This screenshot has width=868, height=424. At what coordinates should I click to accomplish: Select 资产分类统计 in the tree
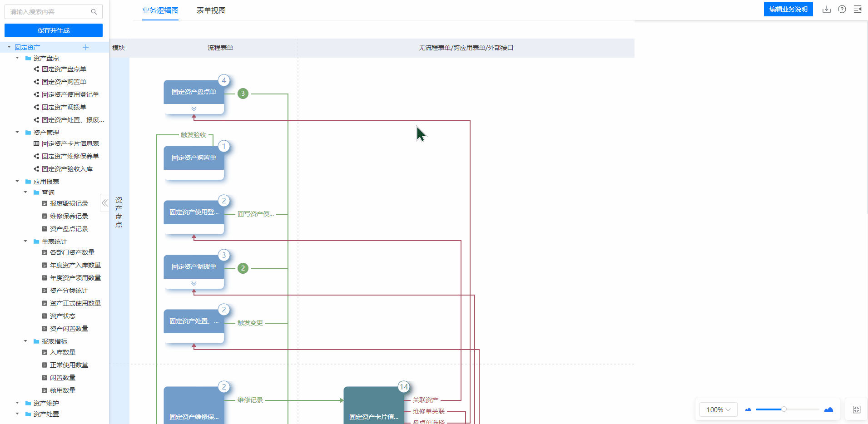[x=69, y=291]
